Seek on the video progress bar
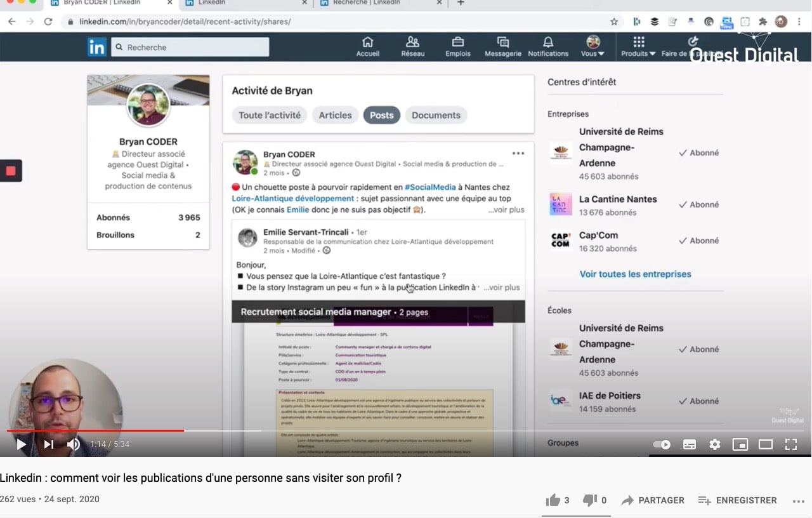 tap(405, 430)
